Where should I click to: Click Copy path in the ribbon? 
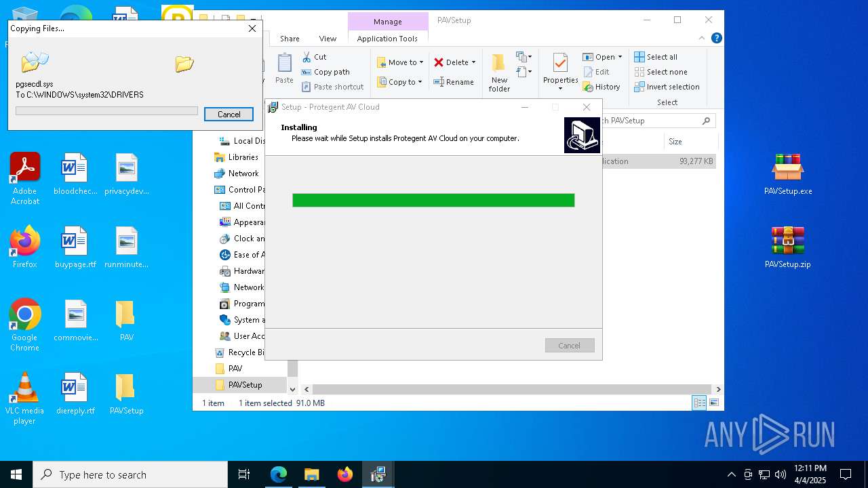point(325,72)
